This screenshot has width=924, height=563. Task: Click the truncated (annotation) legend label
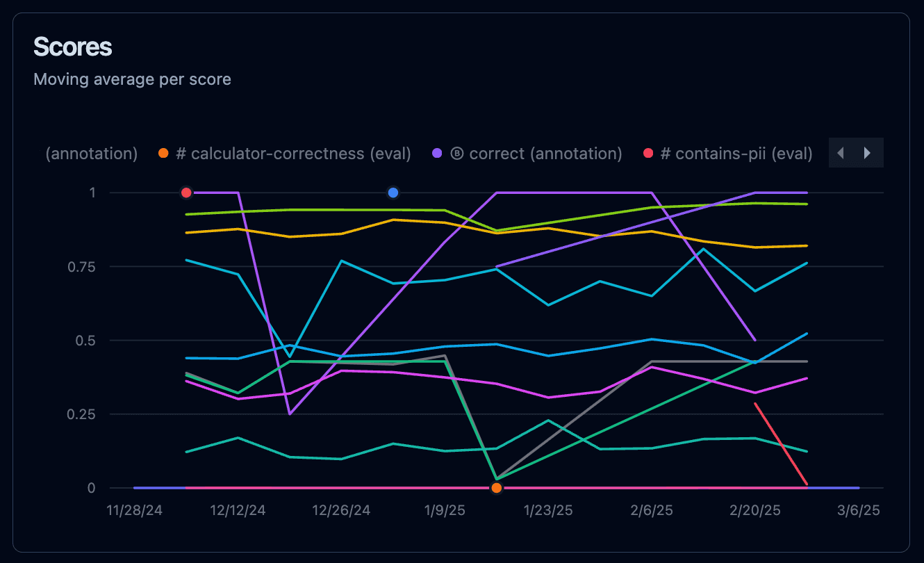click(x=91, y=154)
